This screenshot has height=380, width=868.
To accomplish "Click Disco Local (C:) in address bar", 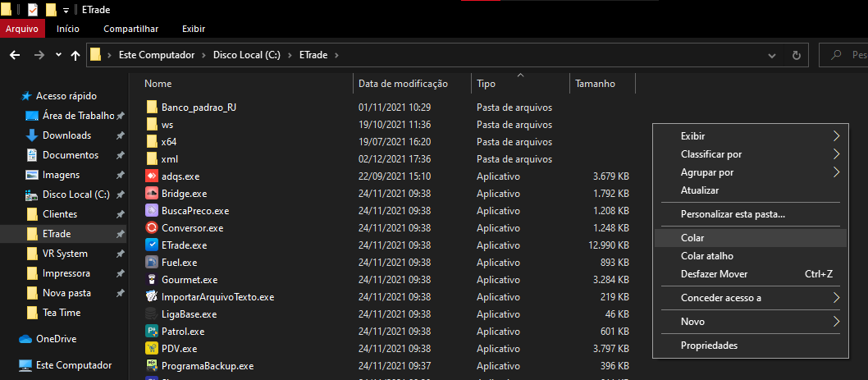I will (x=247, y=55).
